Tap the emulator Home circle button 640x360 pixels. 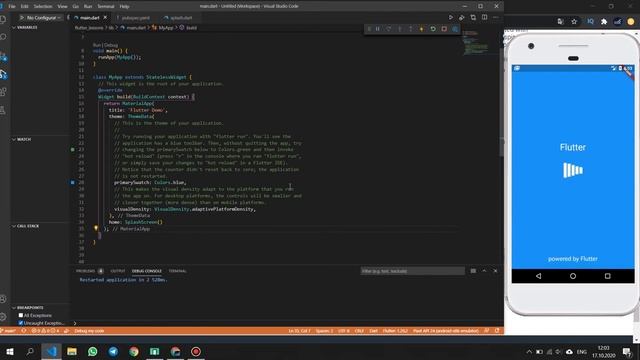point(573,276)
